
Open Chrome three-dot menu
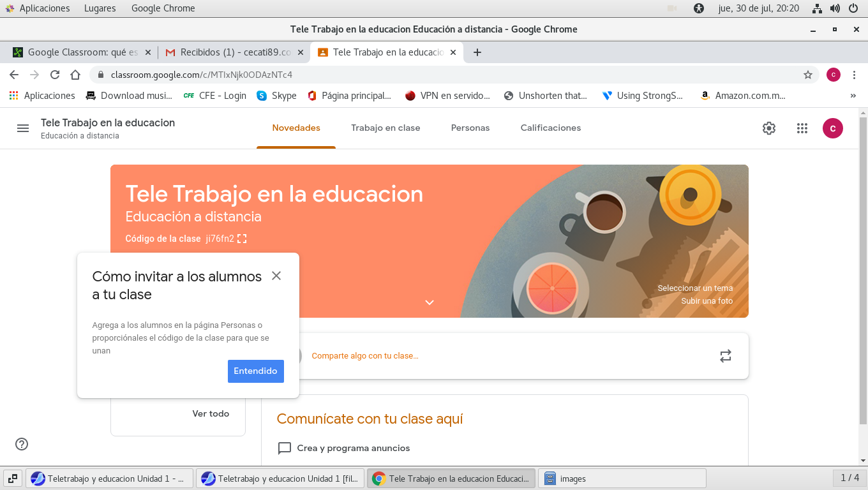point(855,75)
